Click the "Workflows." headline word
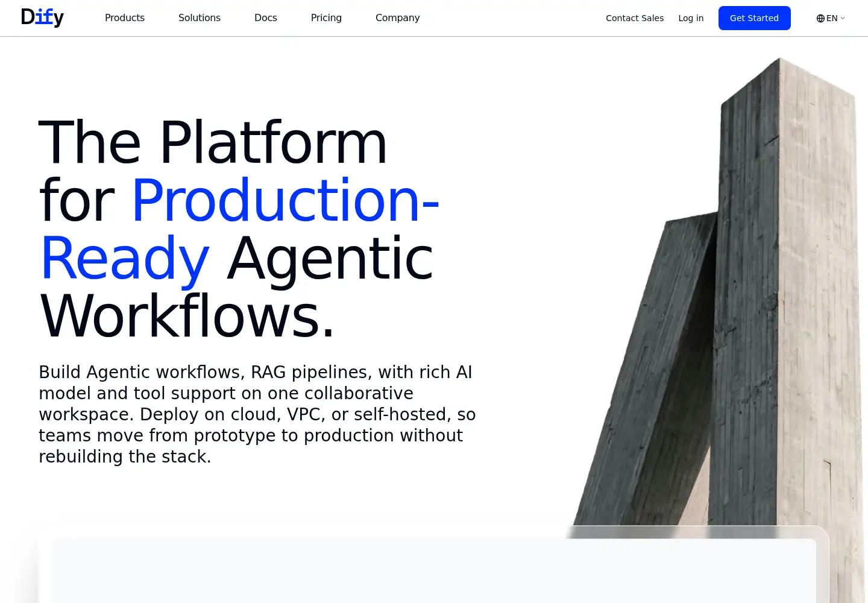 (187, 316)
